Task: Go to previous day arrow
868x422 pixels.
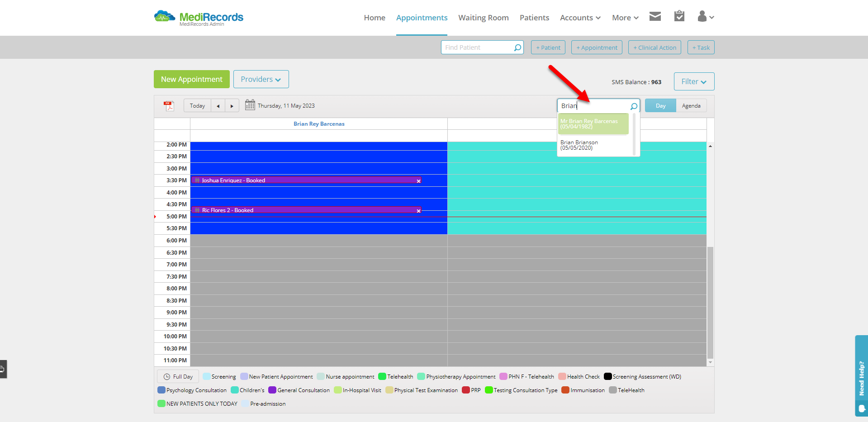Action: (x=218, y=106)
